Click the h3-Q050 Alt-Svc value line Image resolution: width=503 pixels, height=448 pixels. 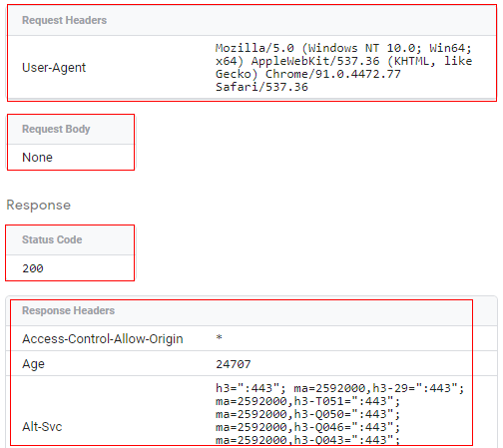(307, 414)
